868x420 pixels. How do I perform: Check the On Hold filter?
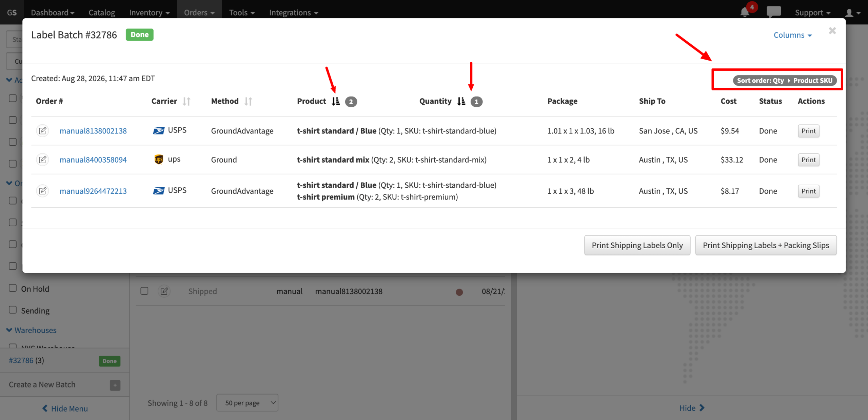[13, 288]
